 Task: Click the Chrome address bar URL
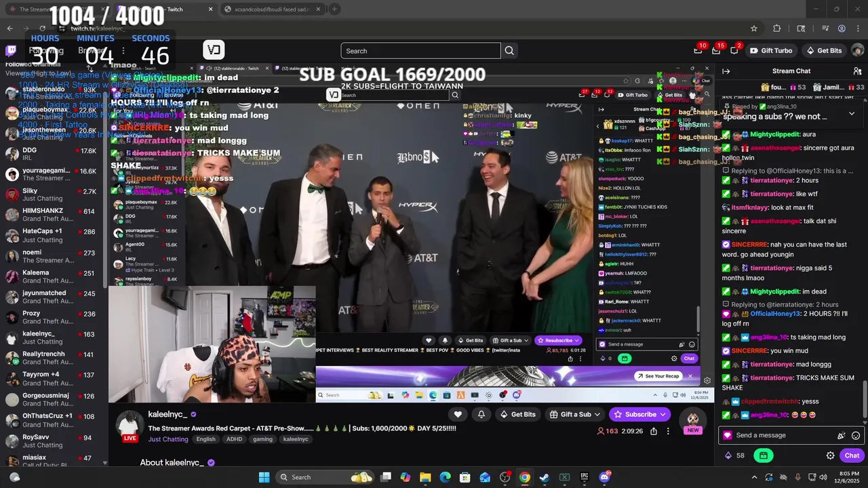[x=98, y=28]
